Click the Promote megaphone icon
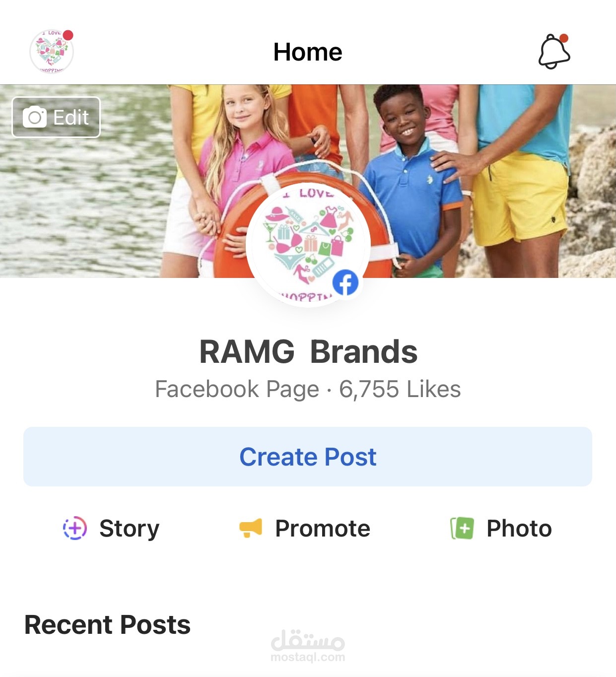Viewport: 616px width, 677px height. pyautogui.click(x=251, y=528)
